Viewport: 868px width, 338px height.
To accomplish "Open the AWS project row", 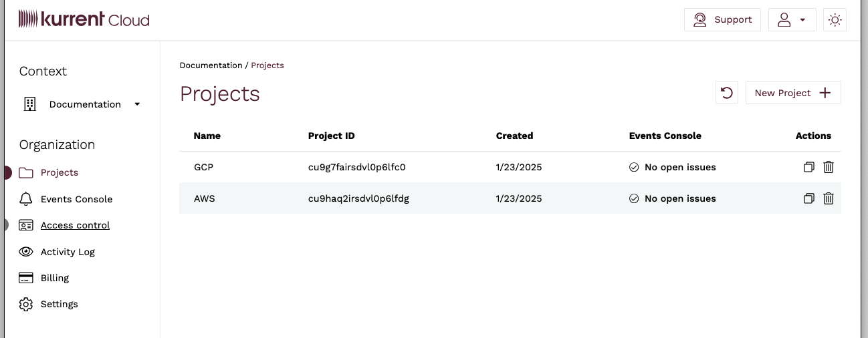I will tap(204, 198).
